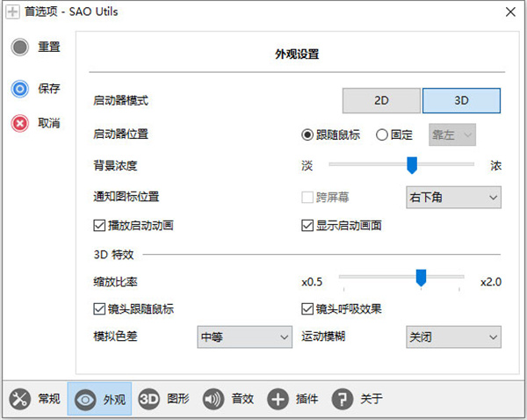Click the red Cancel (取消) X icon
527x420 pixels.
(x=19, y=123)
